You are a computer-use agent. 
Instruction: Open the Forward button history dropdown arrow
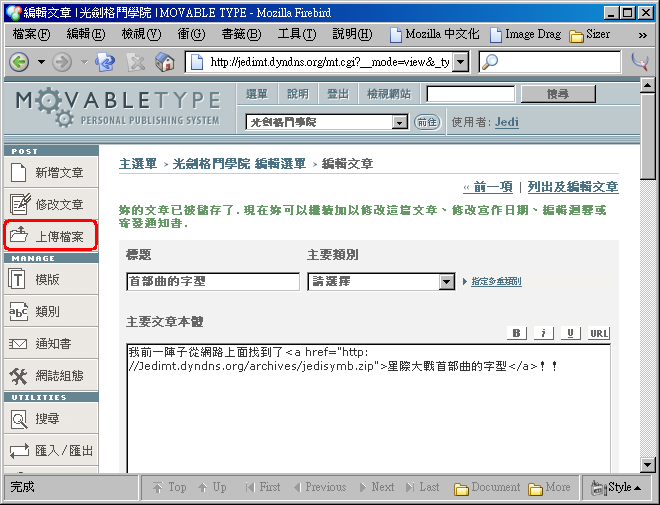click(84, 62)
